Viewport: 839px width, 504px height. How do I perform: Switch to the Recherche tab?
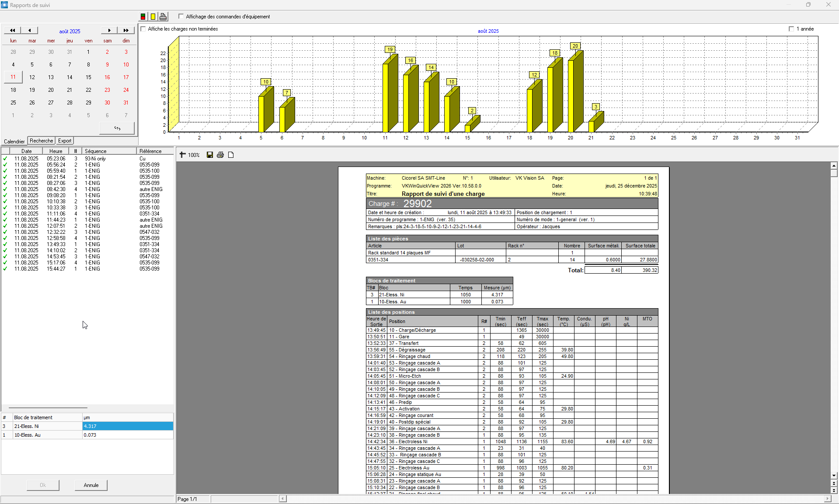click(x=42, y=141)
